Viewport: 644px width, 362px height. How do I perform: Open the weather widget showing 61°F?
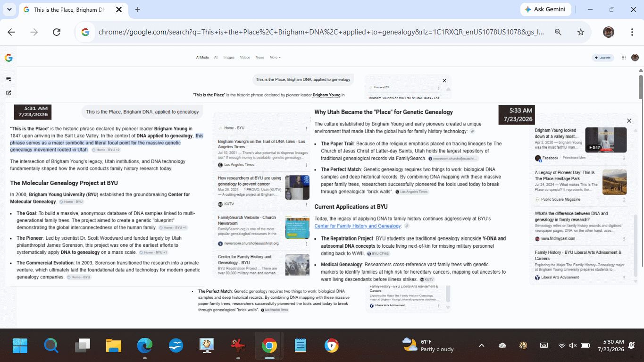pos(427,345)
